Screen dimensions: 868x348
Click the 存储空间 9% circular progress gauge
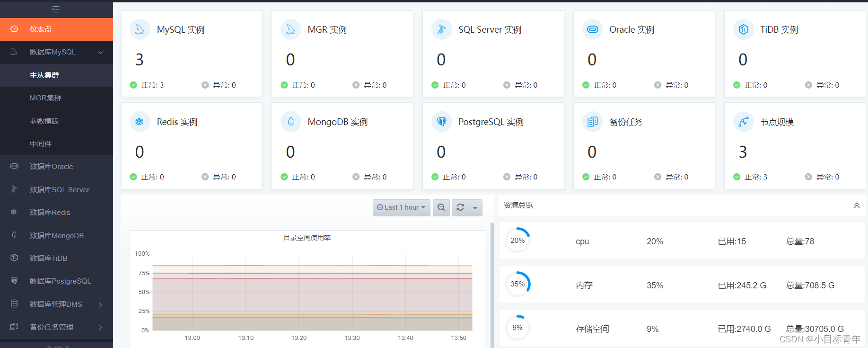pyautogui.click(x=517, y=328)
